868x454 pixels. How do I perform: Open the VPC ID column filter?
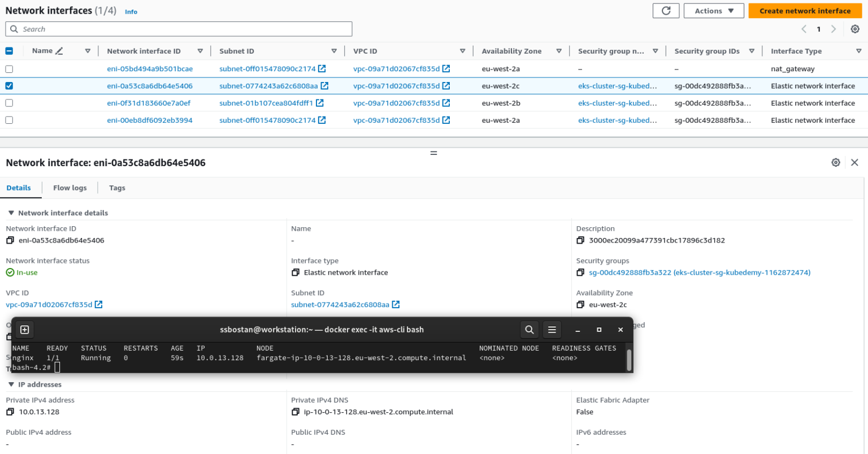[x=463, y=50]
